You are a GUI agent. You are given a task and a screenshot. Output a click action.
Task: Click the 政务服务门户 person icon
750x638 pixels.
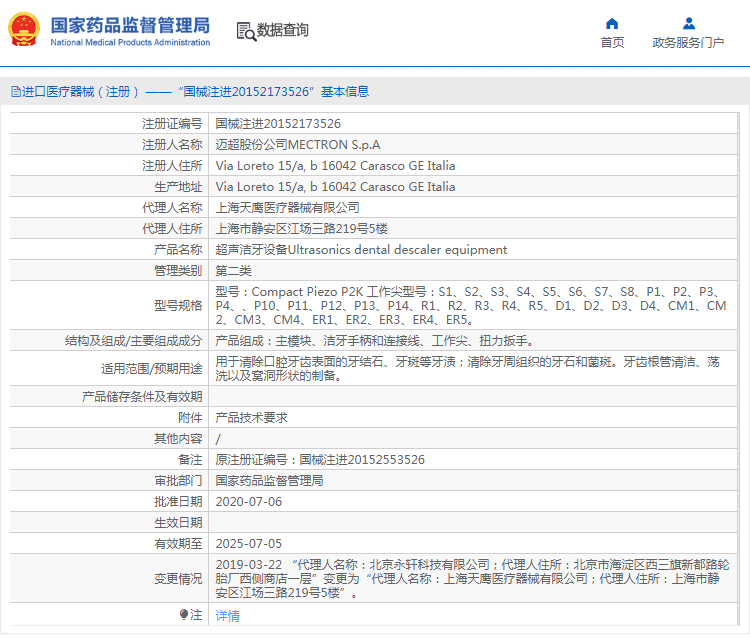tap(689, 23)
